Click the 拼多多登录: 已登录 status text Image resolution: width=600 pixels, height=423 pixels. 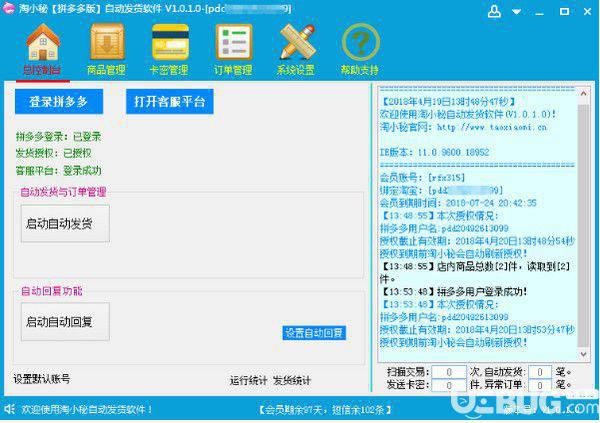click(59, 136)
